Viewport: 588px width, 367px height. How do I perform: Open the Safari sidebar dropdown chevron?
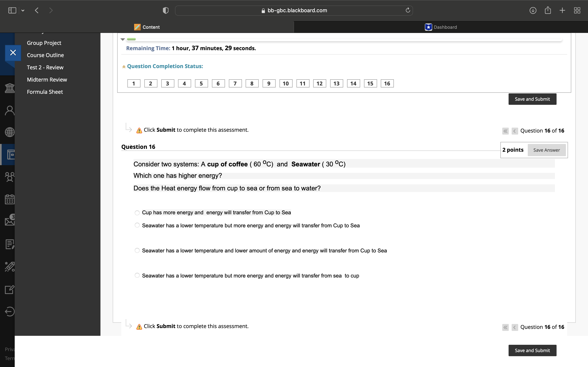tap(23, 10)
